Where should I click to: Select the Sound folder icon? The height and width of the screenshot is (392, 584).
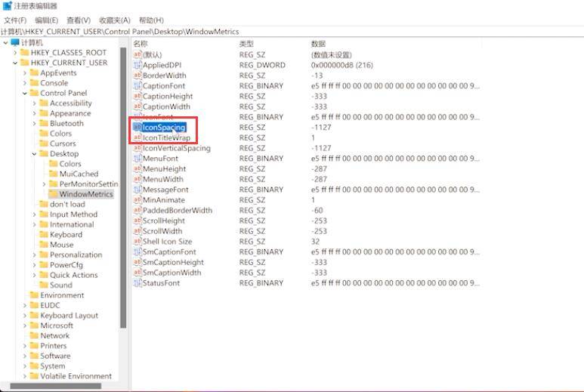tap(44, 285)
